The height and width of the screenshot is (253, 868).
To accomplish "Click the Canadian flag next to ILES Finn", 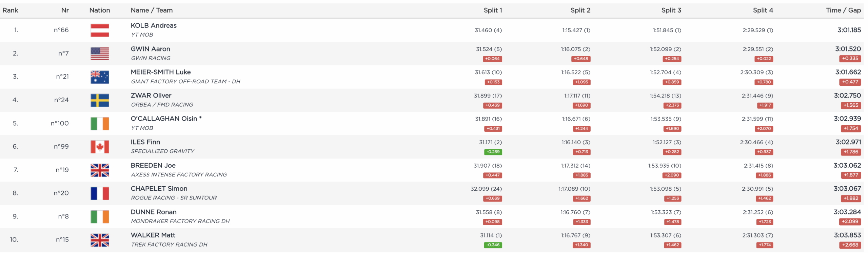I will [100, 147].
